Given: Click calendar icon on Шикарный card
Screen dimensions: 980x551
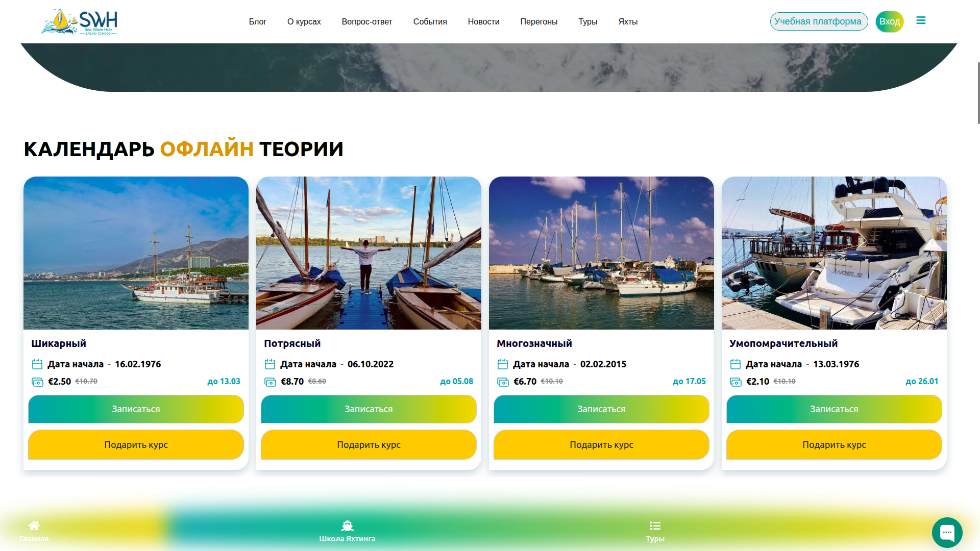Looking at the screenshot, I should (37, 364).
